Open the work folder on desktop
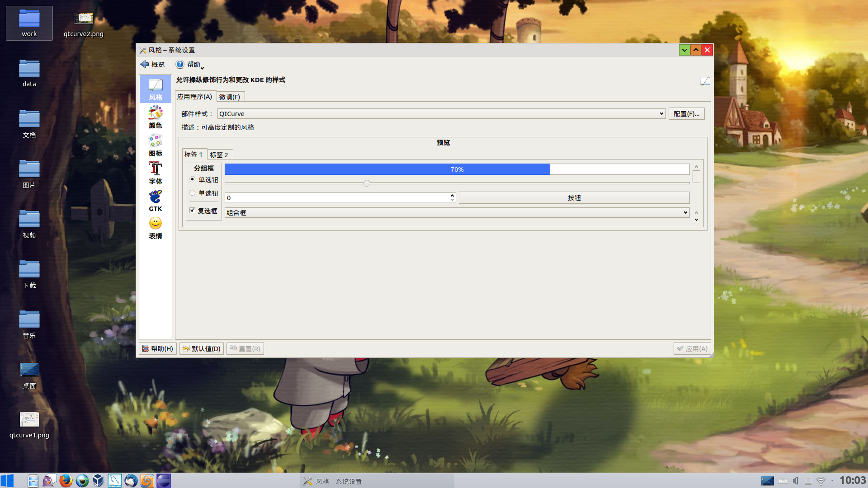Viewport: 868px width, 488px height. coord(29,23)
